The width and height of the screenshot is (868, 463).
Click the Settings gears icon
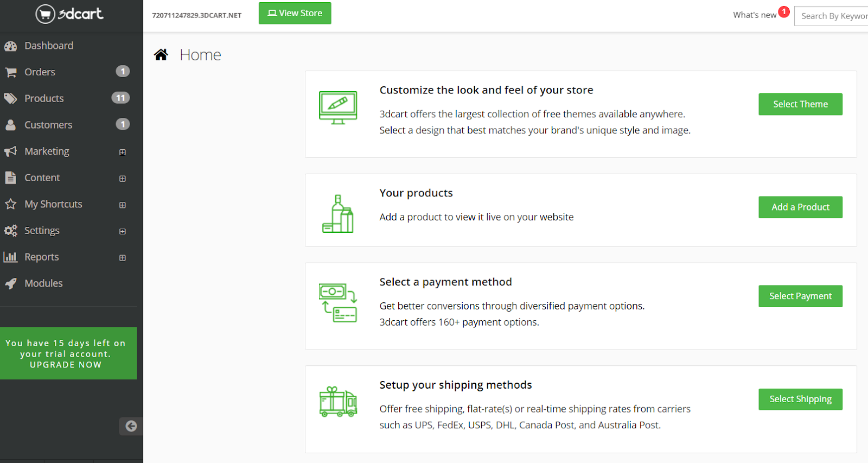10,231
